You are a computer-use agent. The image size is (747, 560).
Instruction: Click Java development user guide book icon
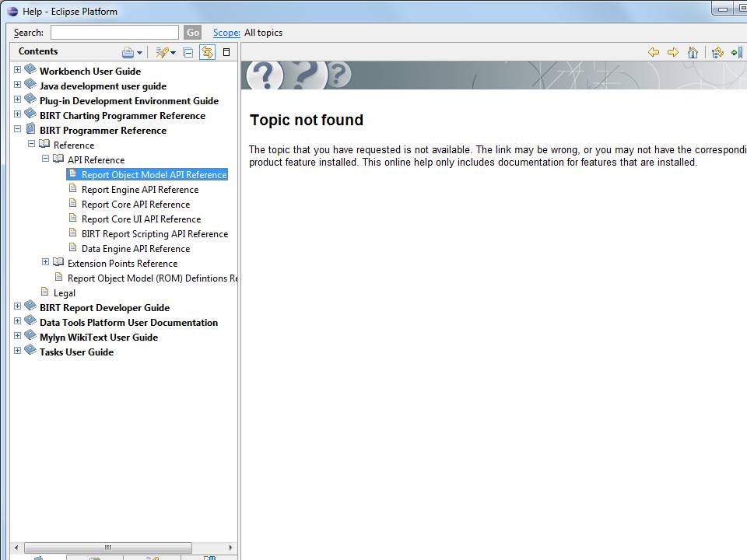(30, 84)
